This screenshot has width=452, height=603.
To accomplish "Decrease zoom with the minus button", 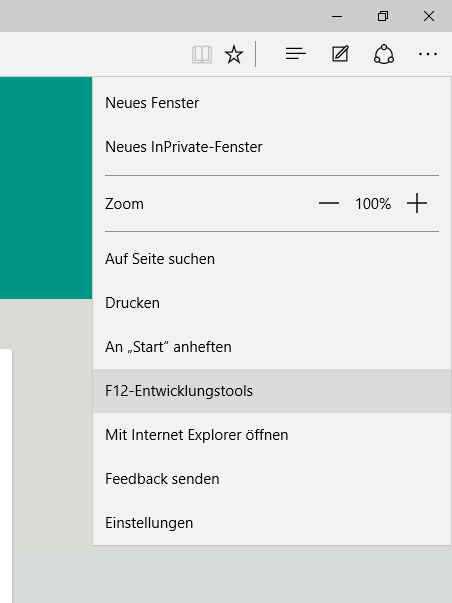I will (x=329, y=203).
